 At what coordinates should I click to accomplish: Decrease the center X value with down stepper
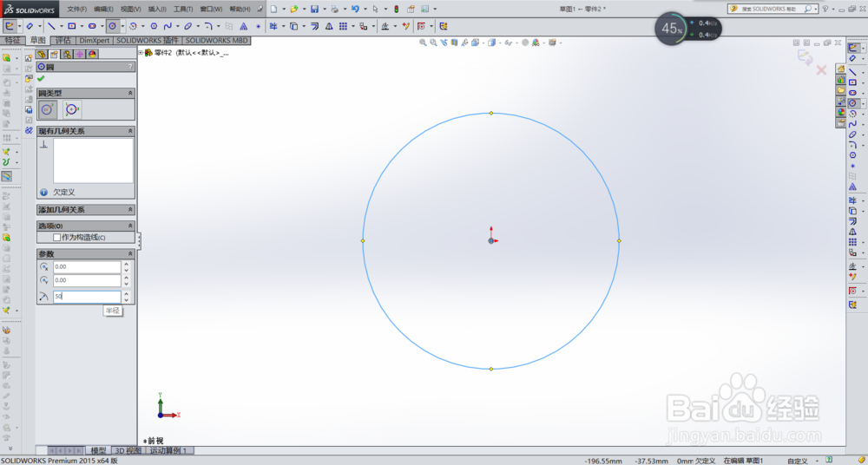(127, 270)
